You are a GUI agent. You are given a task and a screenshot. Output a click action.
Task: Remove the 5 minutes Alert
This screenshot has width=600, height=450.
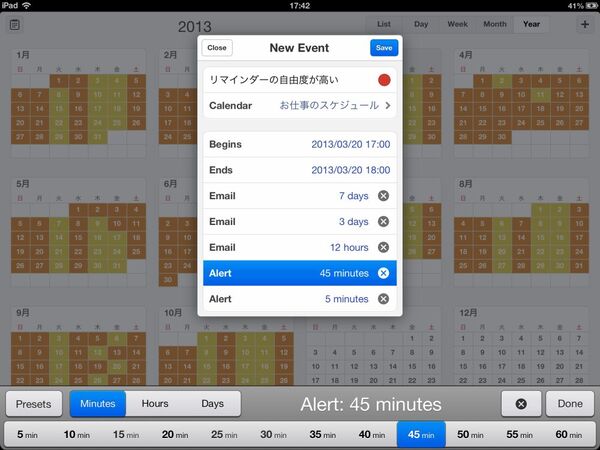[x=383, y=299]
